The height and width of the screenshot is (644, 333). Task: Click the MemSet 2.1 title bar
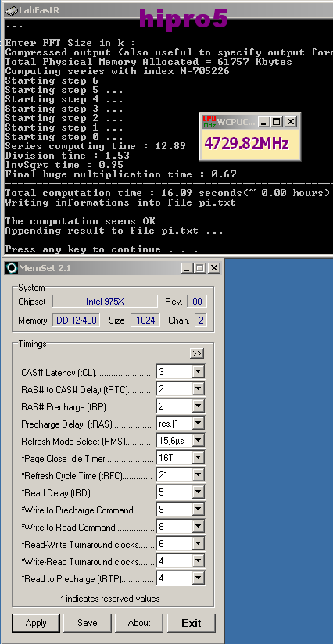(112, 268)
